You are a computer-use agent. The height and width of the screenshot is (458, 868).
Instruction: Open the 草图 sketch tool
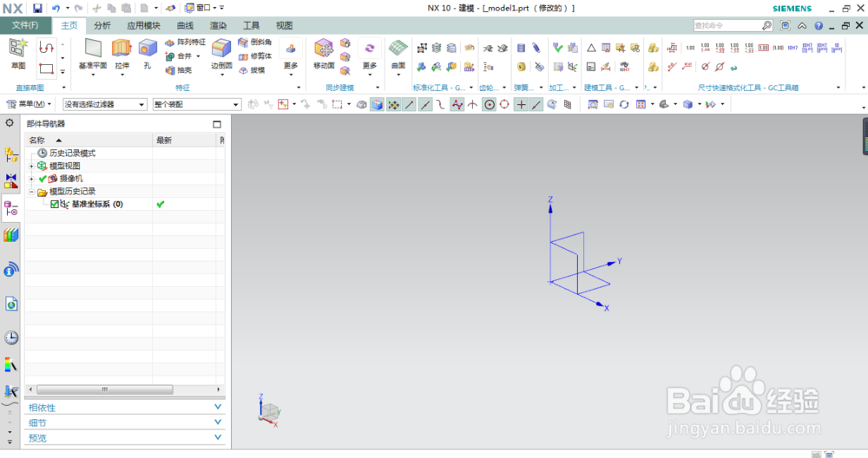coord(18,54)
